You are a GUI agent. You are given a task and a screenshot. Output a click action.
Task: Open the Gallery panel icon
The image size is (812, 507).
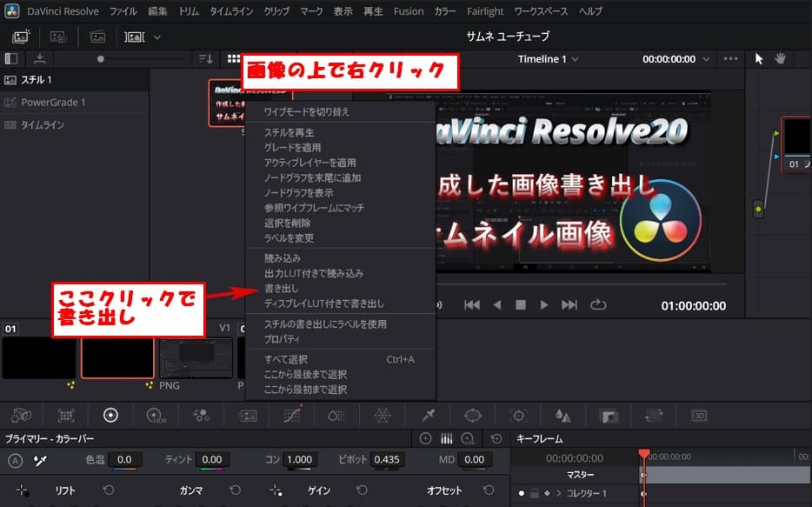pos(21,37)
